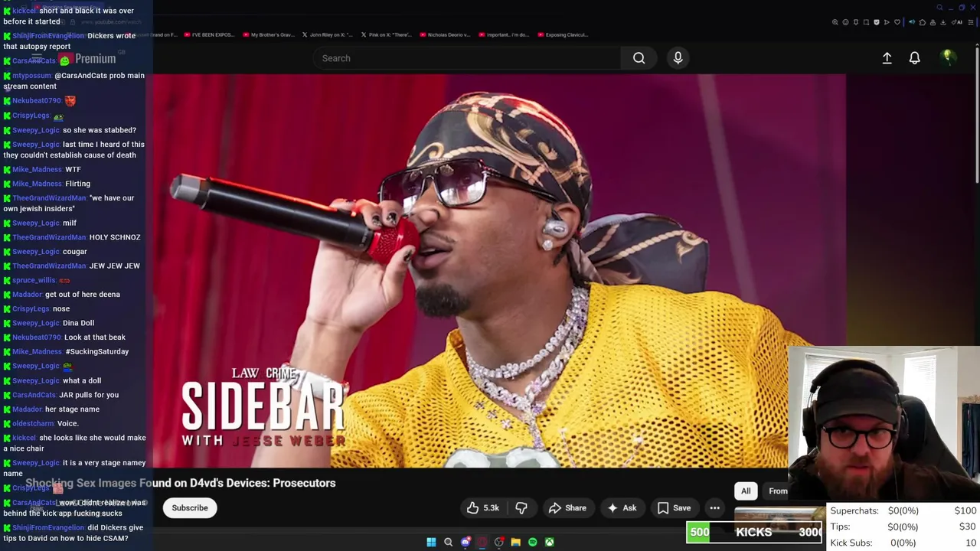Open File Explorer from taskbar

pos(515,542)
